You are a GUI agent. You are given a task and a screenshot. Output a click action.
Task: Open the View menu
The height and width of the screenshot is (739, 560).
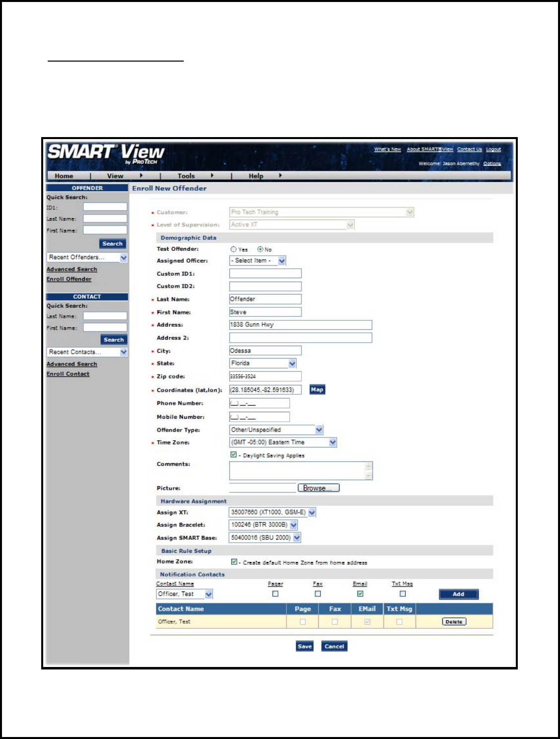115,176
